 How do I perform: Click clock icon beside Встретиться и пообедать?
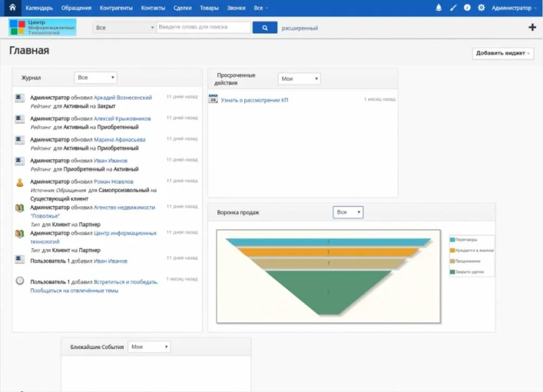coord(20,281)
